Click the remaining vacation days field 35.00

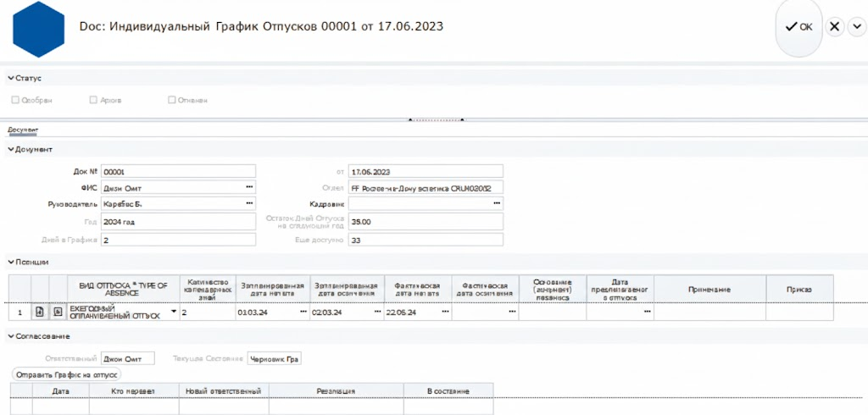(426, 221)
